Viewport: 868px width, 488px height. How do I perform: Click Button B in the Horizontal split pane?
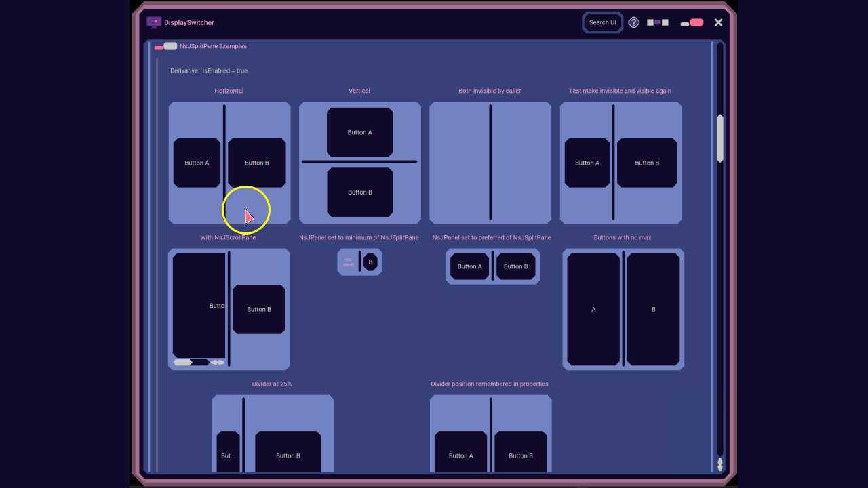point(257,163)
